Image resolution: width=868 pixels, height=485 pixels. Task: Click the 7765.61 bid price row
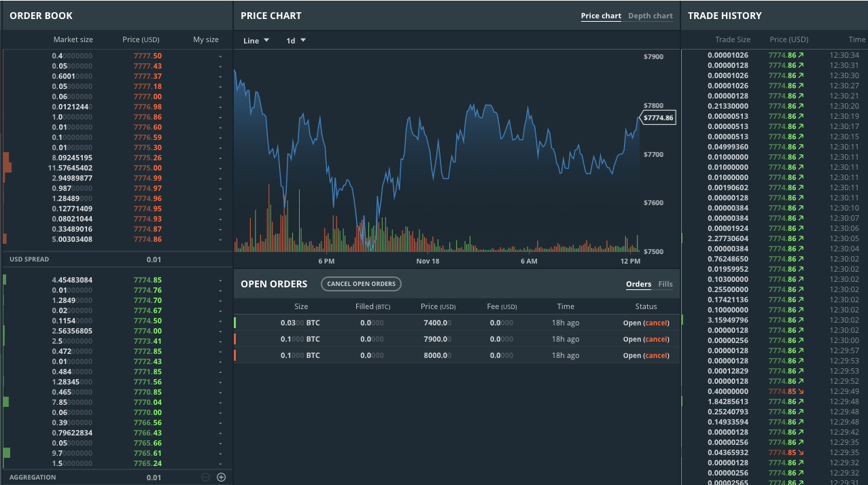tap(147, 453)
